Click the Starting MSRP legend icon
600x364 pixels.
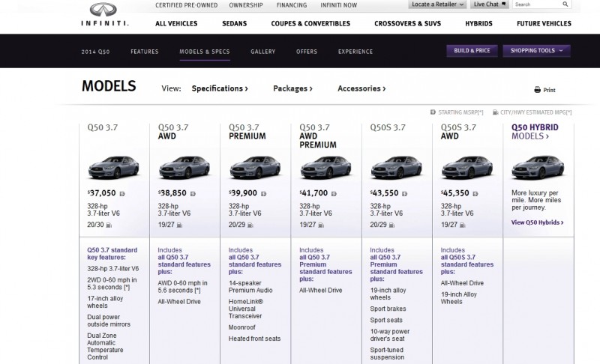coord(433,112)
